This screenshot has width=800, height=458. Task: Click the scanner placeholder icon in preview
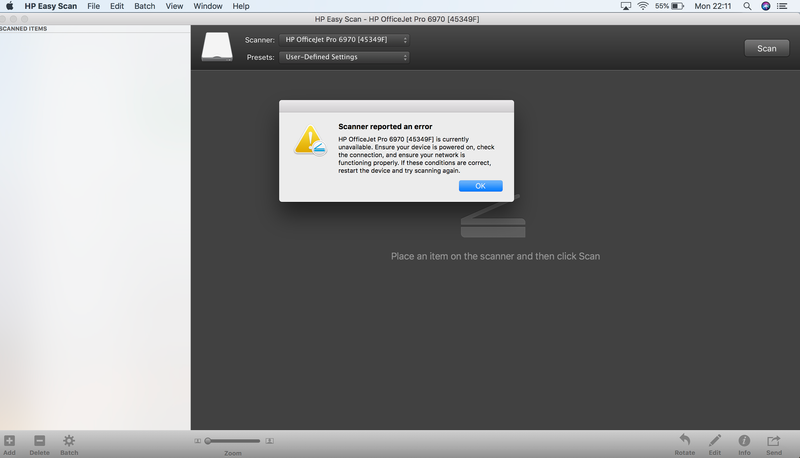(x=493, y=216)
